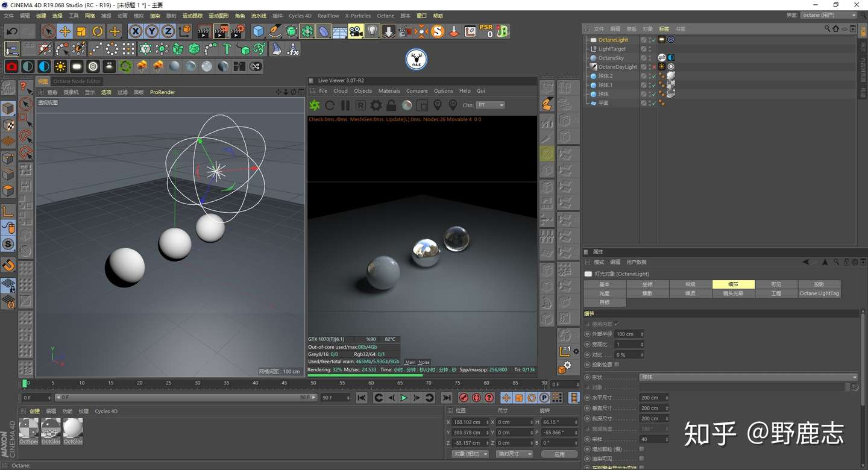The image size is (868, 470).
Task: Toggle X axis lock
Action: click(x=136, y=31)
